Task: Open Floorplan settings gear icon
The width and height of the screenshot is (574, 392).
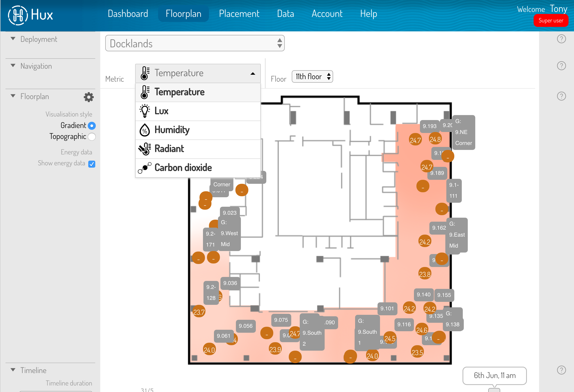Action: (x=89, y=97)
